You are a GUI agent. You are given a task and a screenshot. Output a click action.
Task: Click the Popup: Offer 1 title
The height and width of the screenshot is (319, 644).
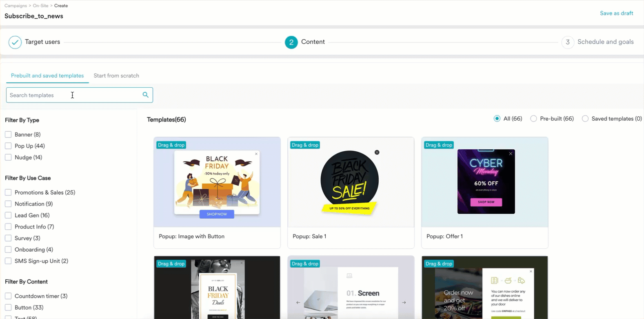pos(444,236)
